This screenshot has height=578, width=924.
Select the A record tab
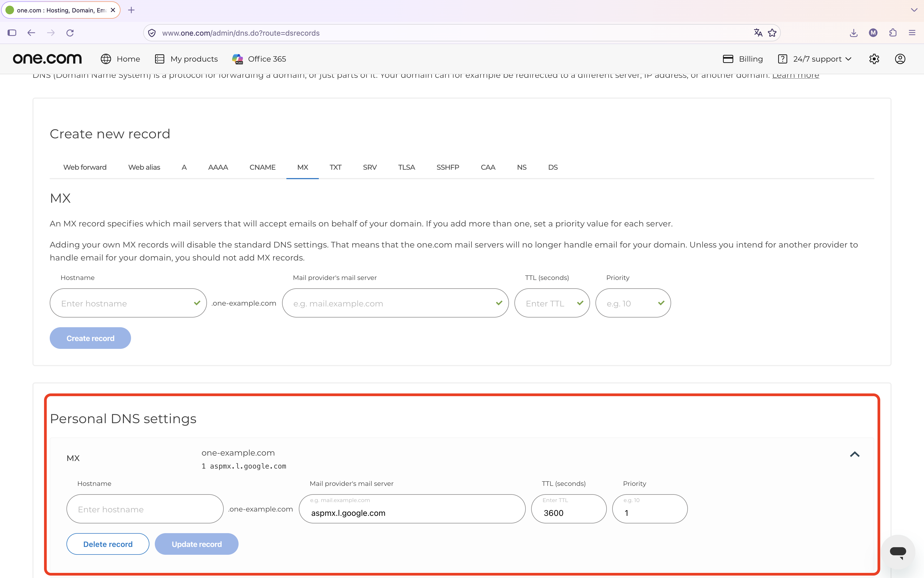pyautogui.click(x=184, y=167)
